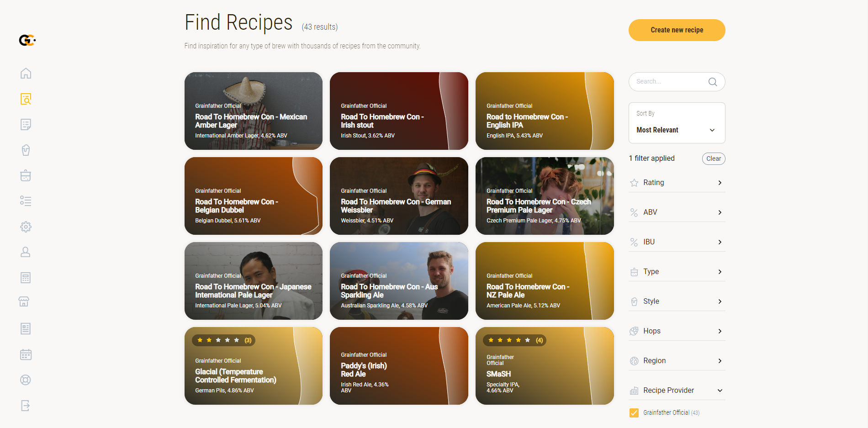Open the Czech Premium Pale Lager card

(545, 196)
